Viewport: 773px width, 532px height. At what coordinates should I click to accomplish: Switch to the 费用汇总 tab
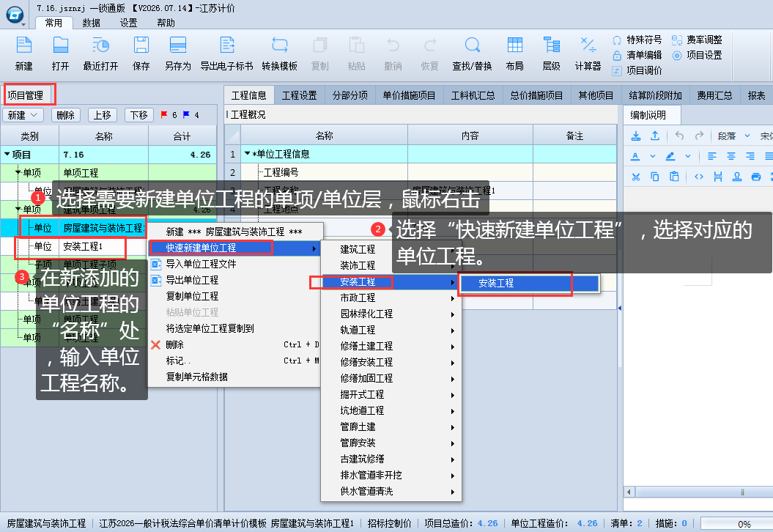point(715,95)
